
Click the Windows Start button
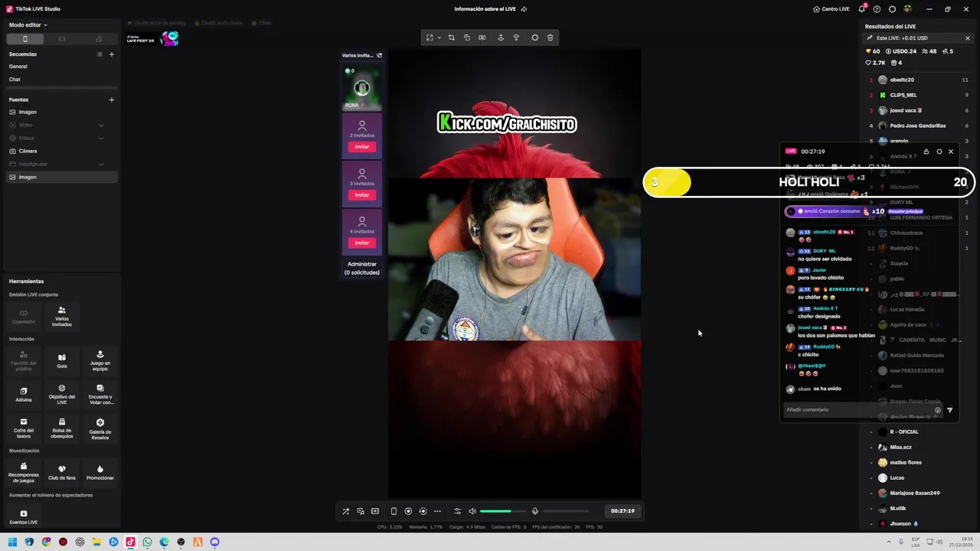point(12,542)
